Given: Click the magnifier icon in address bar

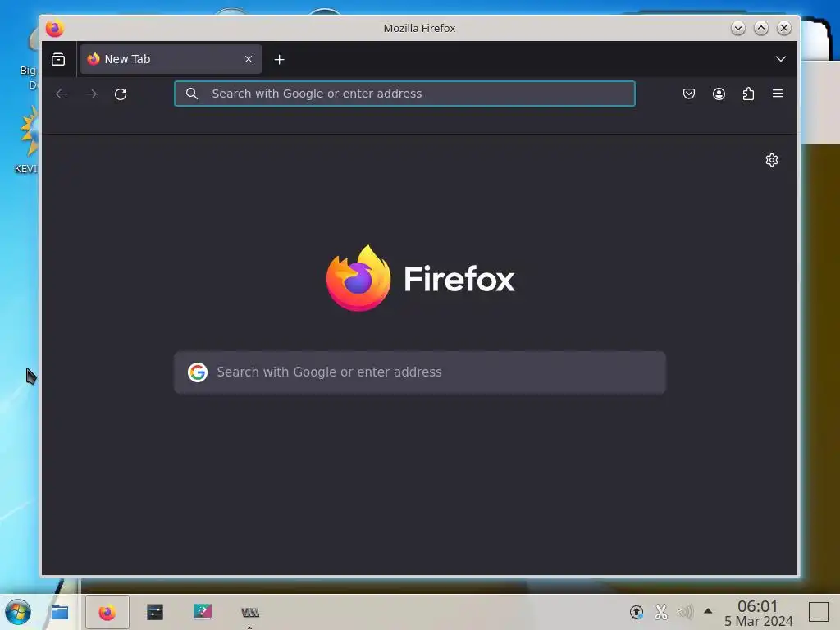Looking at the screenshot, I should tap(192, 94).
